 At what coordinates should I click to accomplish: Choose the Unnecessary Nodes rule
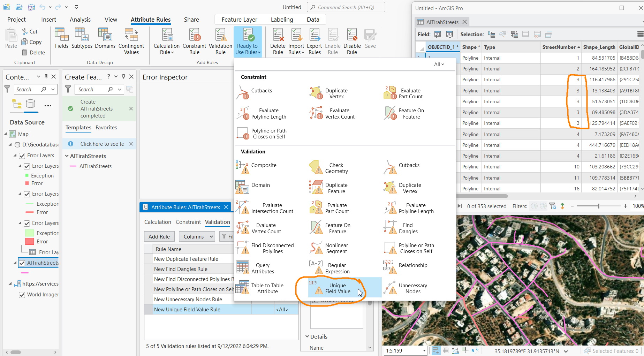[x=405, y=288]
